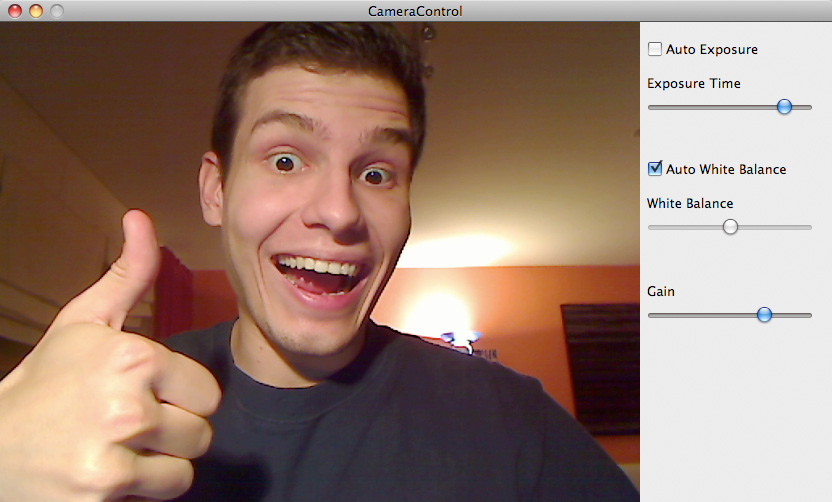Minimize the CameraControl window
Image resolution: width=832 pixels, height=502 pixels.
35,11
